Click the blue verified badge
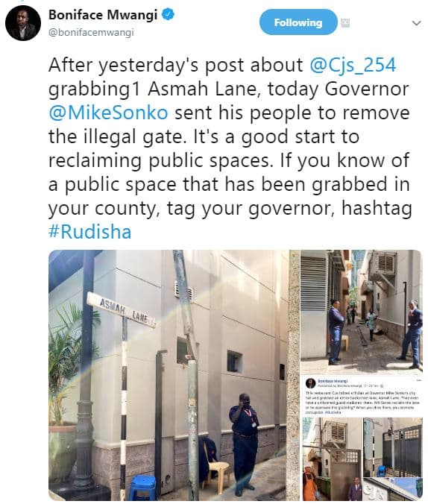Screen dimensions: 428x504 [168, 14]
